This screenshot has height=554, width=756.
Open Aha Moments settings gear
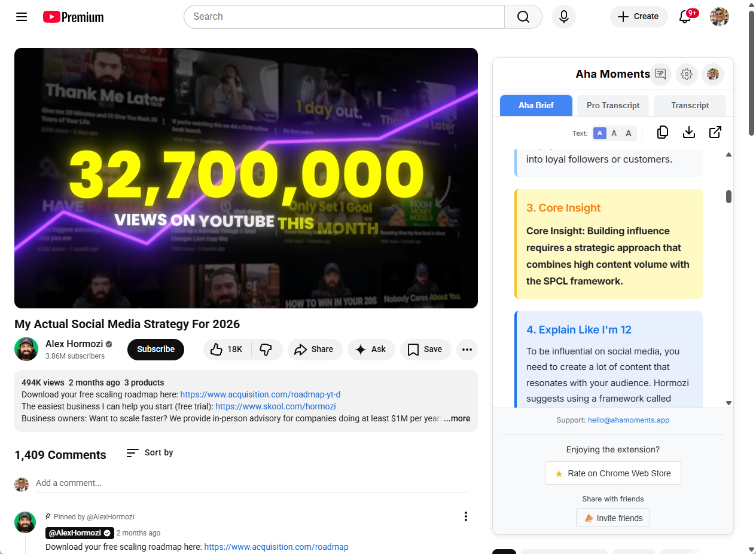click(687, 74)
